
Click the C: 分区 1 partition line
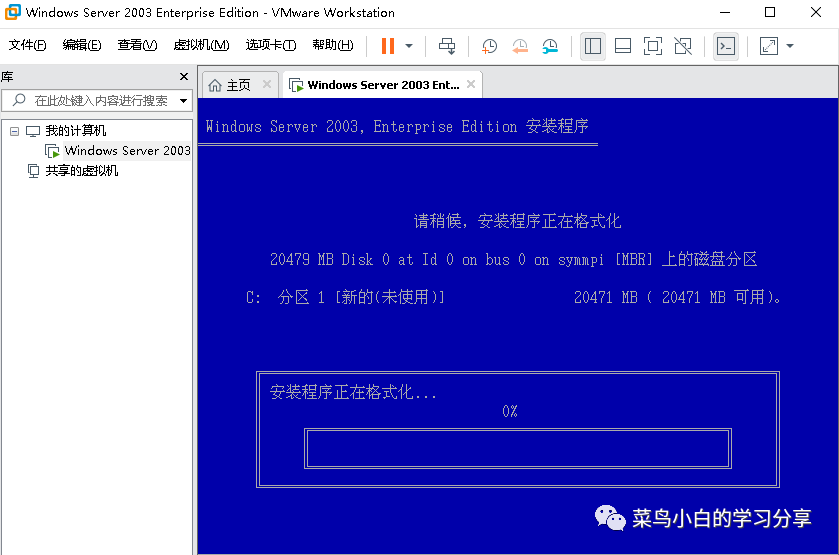coord(514,297)
